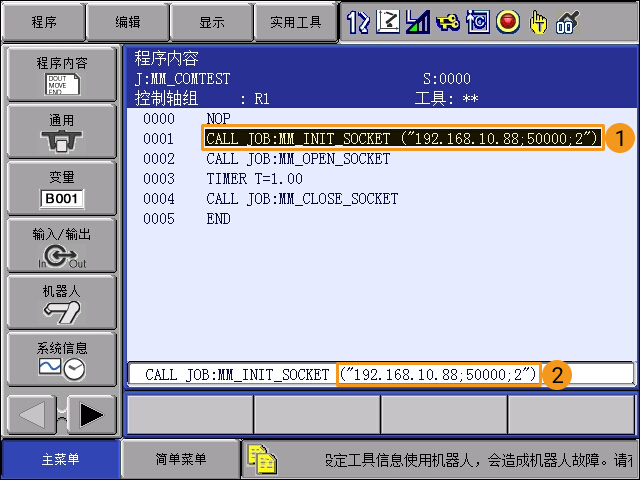Open the 变量 B001 sidebar panel
Image resolution: width=640 pixels, height=480 pixels.
[62, 188]
